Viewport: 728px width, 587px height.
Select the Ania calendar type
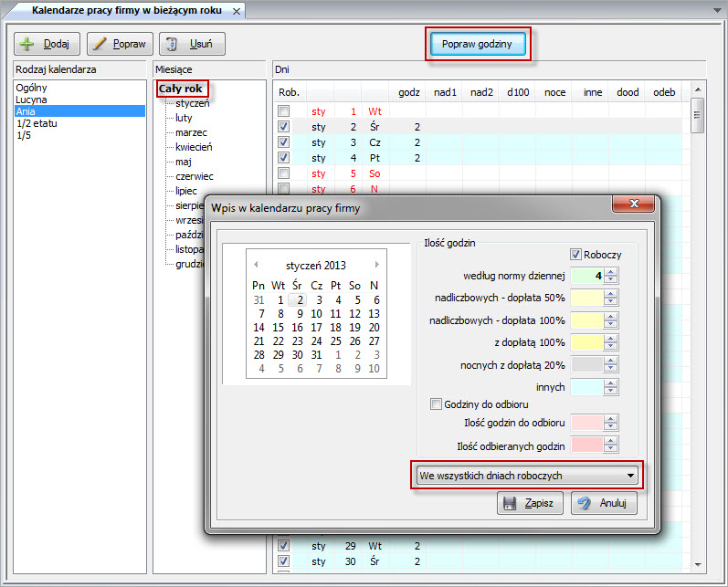pyautogui.click(x=79, y=111)
